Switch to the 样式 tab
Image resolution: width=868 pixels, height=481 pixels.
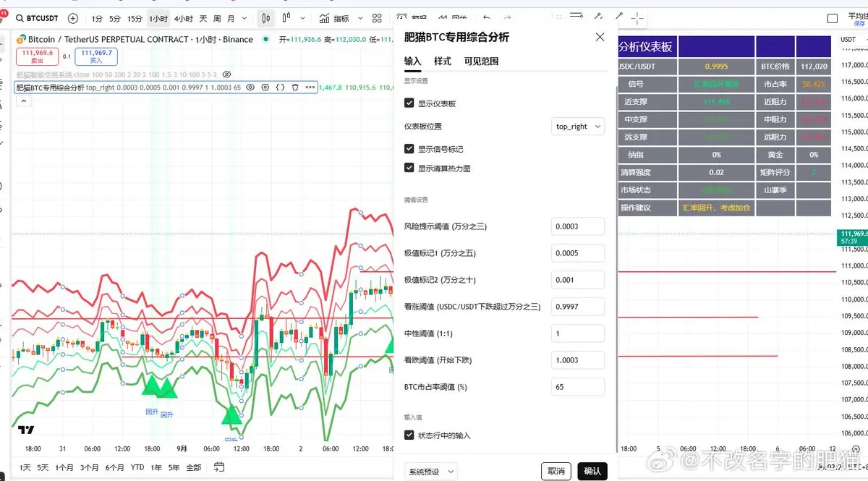point(443,61)
